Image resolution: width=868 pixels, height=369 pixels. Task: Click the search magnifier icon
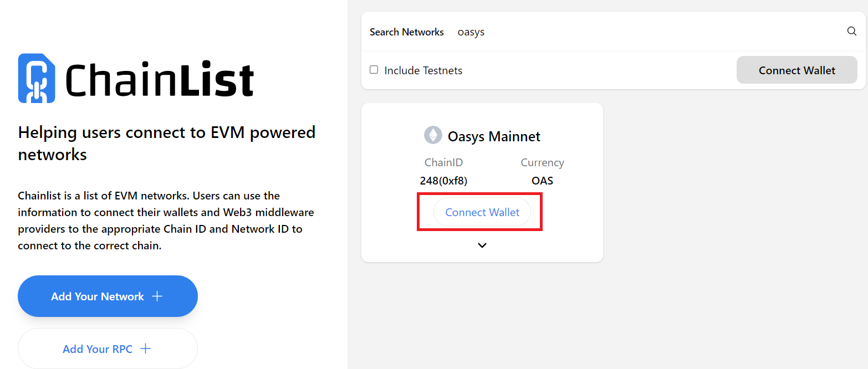852,31
